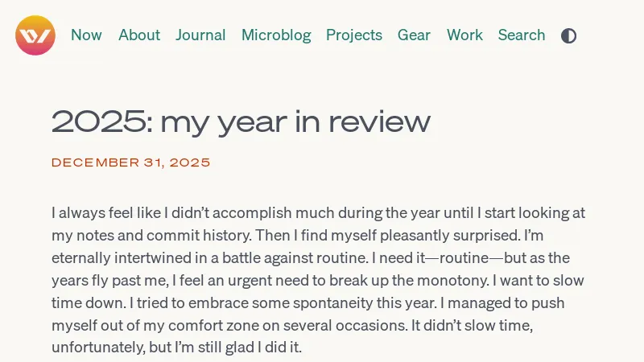
Task: Open Search from the navigation bar
Action: pos(522,35)
